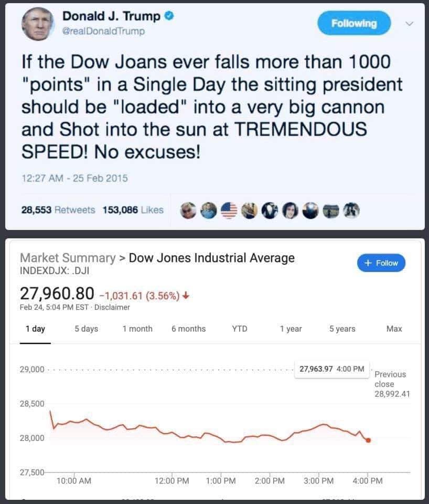Click the first liker avatar after Likes
This screenshot has height=504, width=429.
[187, 210]
